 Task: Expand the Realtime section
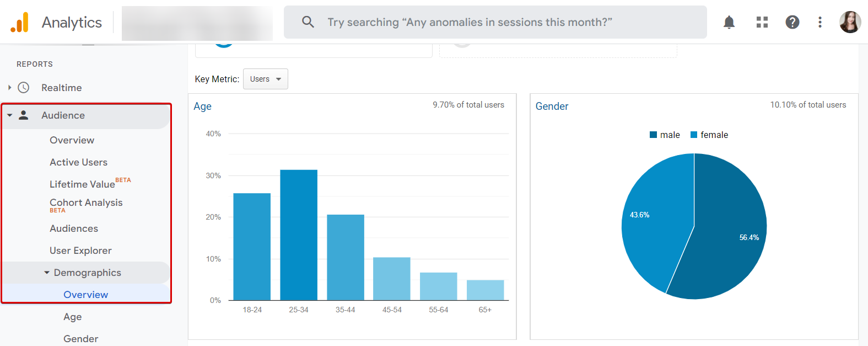(9, 87)
